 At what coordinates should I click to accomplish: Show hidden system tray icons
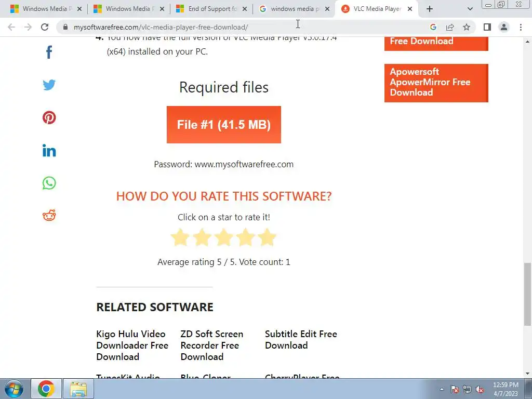(442, 389)
